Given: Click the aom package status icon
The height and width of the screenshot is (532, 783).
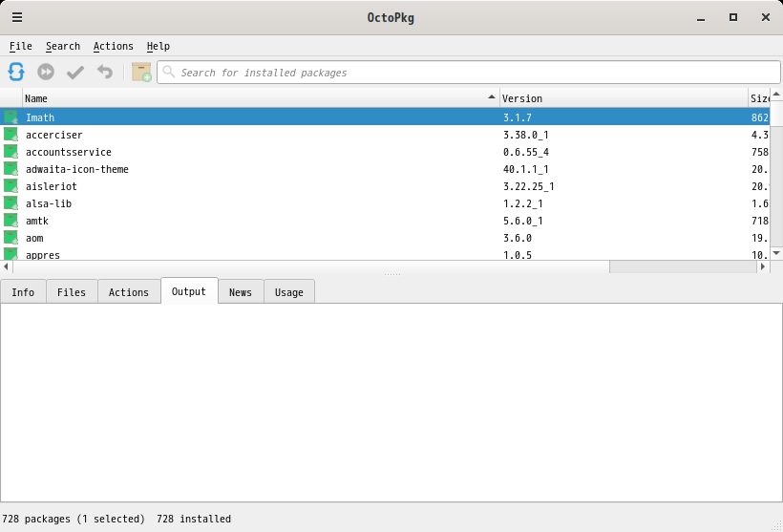Looking at the screenshot, I should 11,238.
